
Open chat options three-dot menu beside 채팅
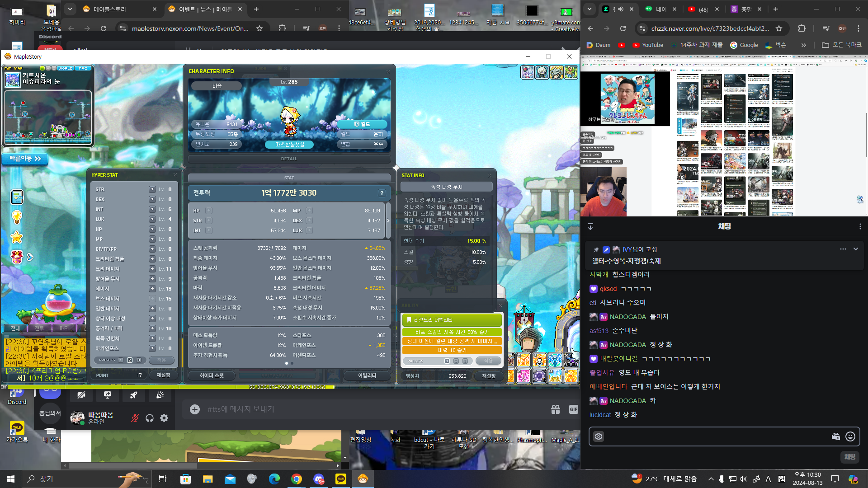[x=860, y=226]
